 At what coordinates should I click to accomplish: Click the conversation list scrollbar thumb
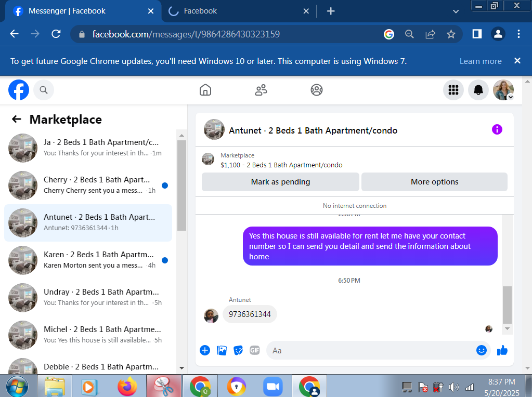point(181,185)
